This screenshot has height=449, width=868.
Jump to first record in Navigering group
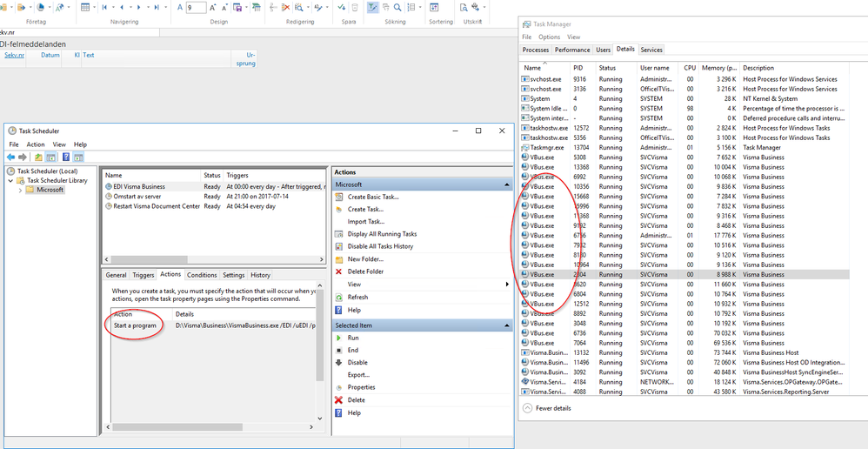(104, 7)
